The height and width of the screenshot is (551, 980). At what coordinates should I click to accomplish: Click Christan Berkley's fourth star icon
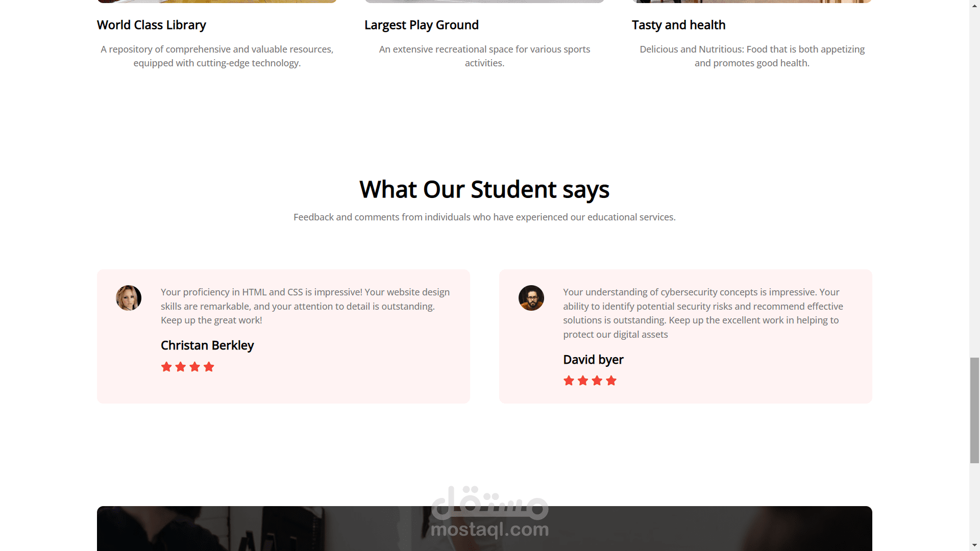click(x=209, y=367)
